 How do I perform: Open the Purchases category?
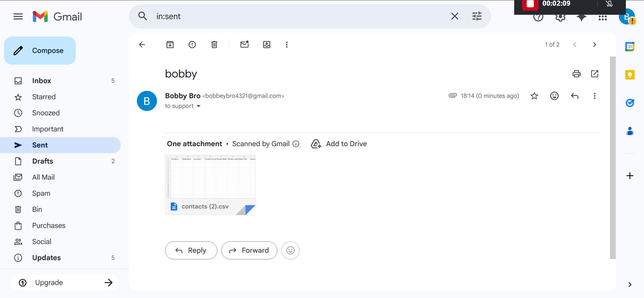[60, 226]
